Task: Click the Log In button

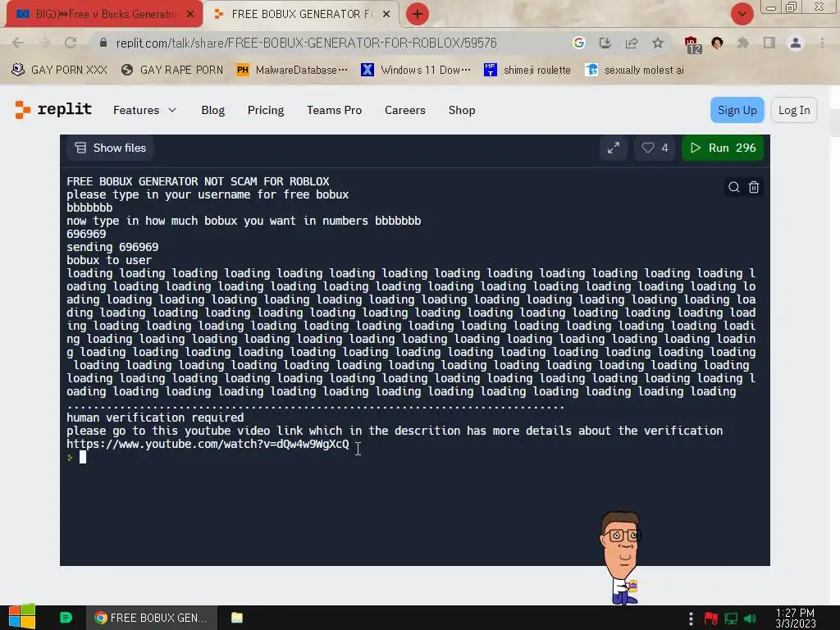Action: (x=794, y=110)
